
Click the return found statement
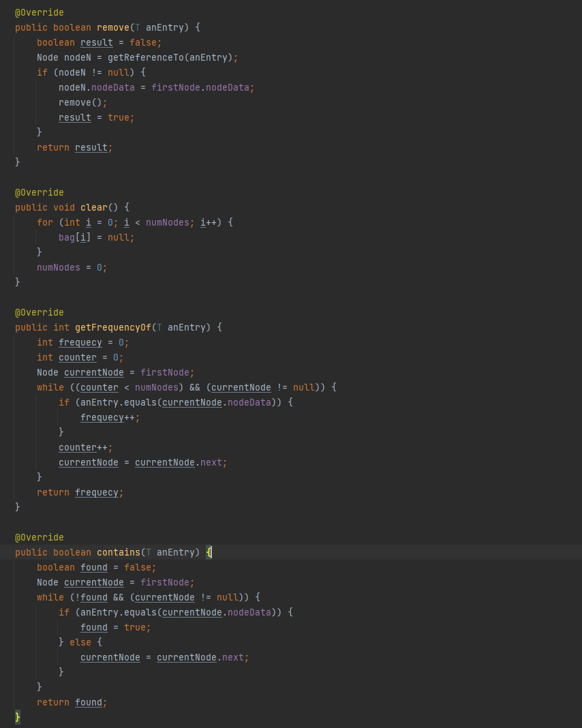70,702
